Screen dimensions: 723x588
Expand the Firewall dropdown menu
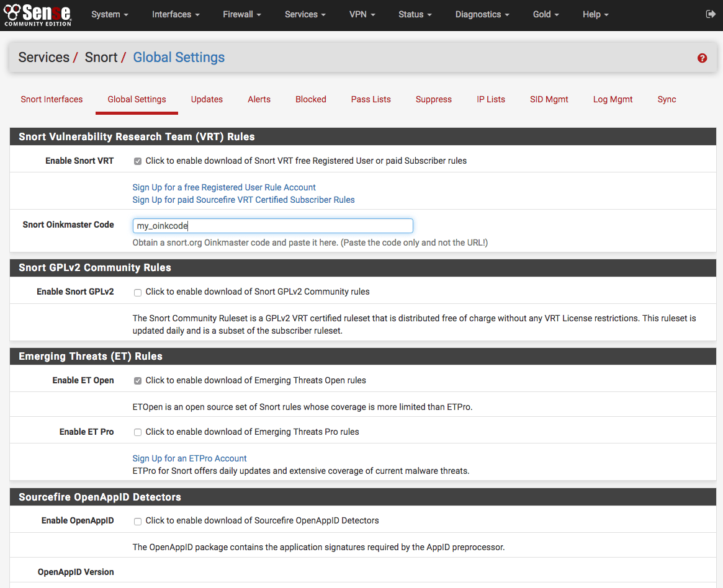point(241,14)
